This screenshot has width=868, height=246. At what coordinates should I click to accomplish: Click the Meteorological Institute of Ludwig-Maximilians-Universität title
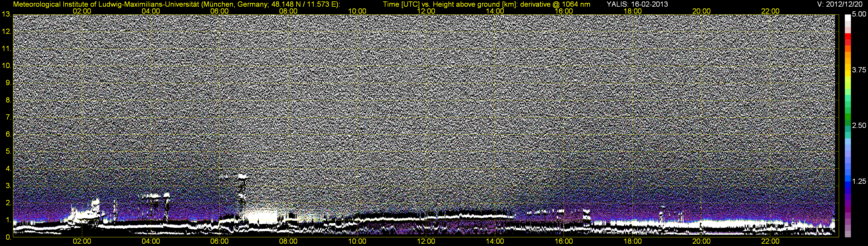(x=176, y=4)
